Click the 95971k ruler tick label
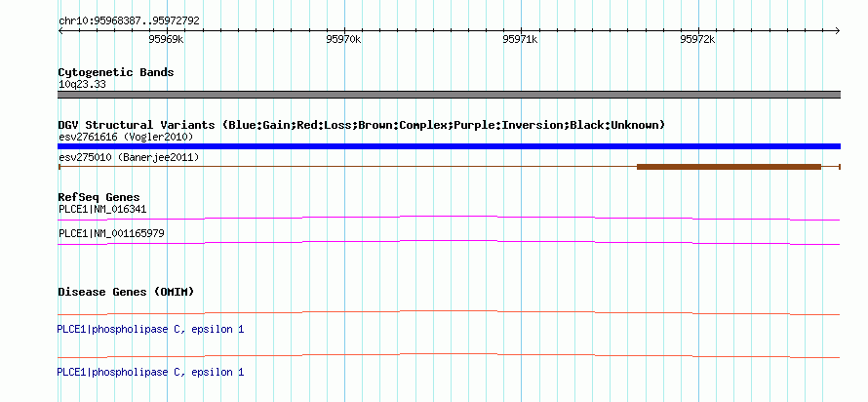Screen dimensions: 868x402 pyautogui.click(x=521, y=39)
